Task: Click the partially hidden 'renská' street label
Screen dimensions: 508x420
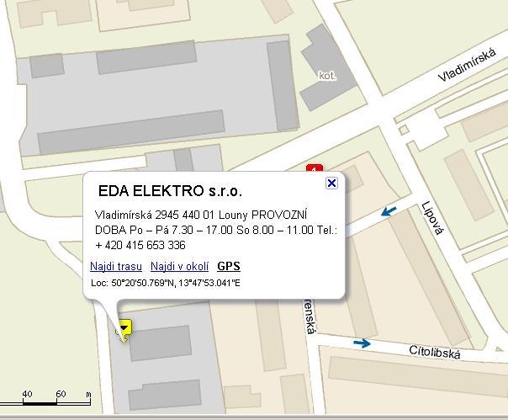Action: (310, 316)
